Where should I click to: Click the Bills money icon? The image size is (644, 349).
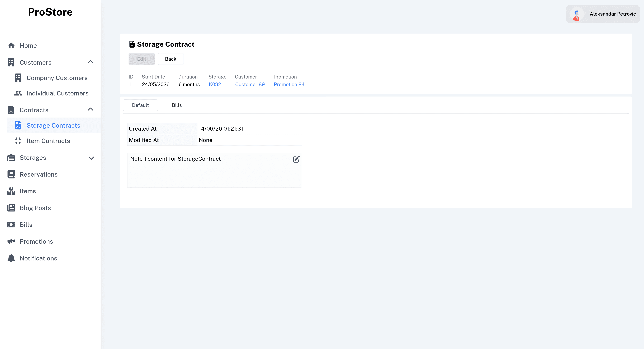click(11, 225)
